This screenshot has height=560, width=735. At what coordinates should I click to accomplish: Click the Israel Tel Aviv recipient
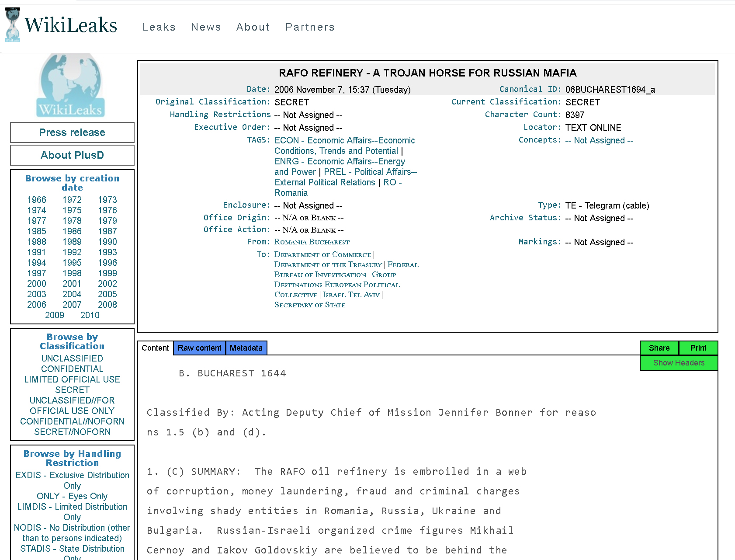point(351,295)
